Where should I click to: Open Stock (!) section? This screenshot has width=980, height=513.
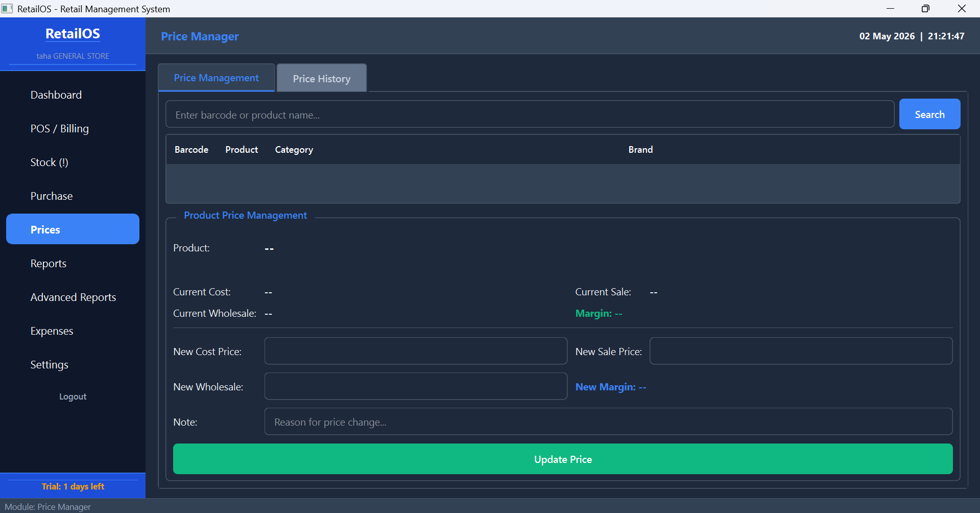pos(73,162)
